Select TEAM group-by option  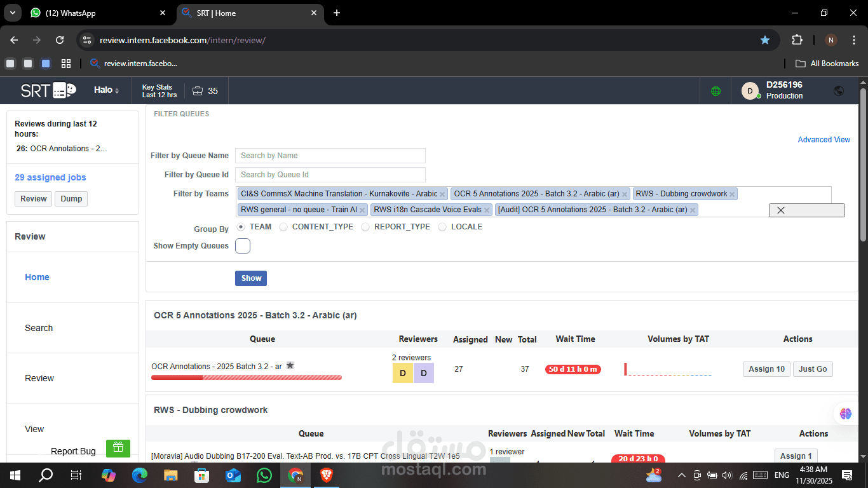pos(241,227)
